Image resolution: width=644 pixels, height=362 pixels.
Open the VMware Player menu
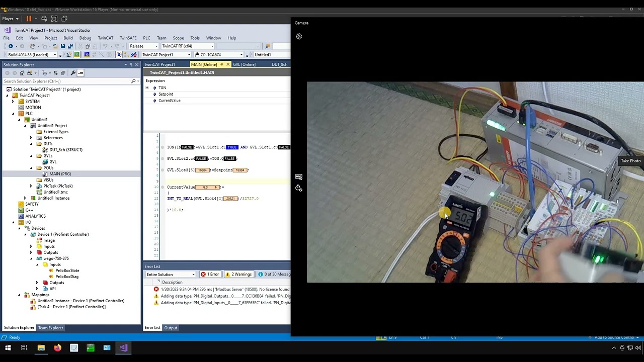[x=10, y=19]
